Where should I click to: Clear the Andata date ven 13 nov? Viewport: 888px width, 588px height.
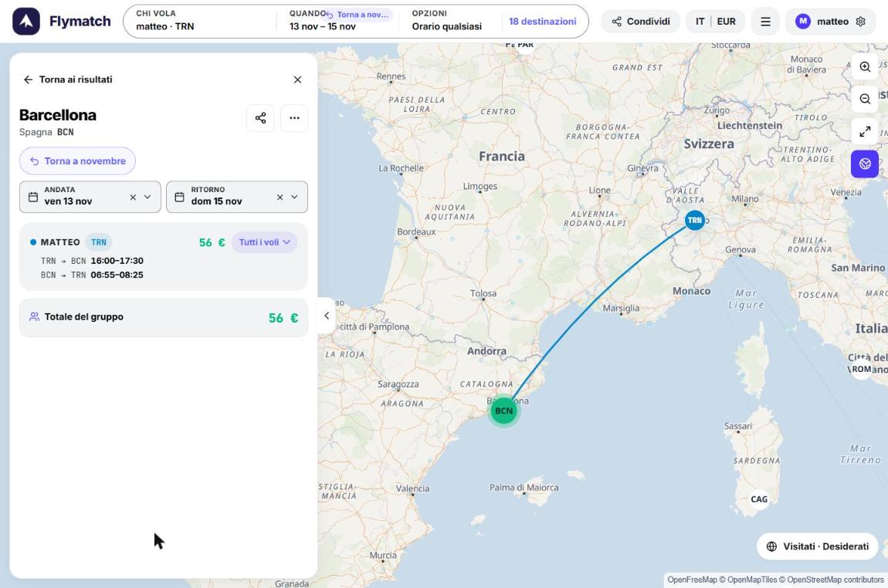click(133, 197)
